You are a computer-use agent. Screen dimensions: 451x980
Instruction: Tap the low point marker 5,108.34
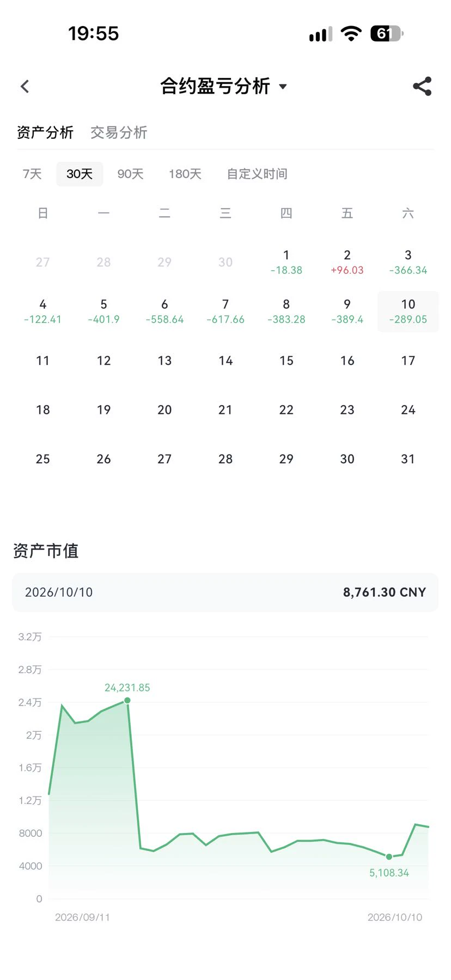(x=389, y=856)
